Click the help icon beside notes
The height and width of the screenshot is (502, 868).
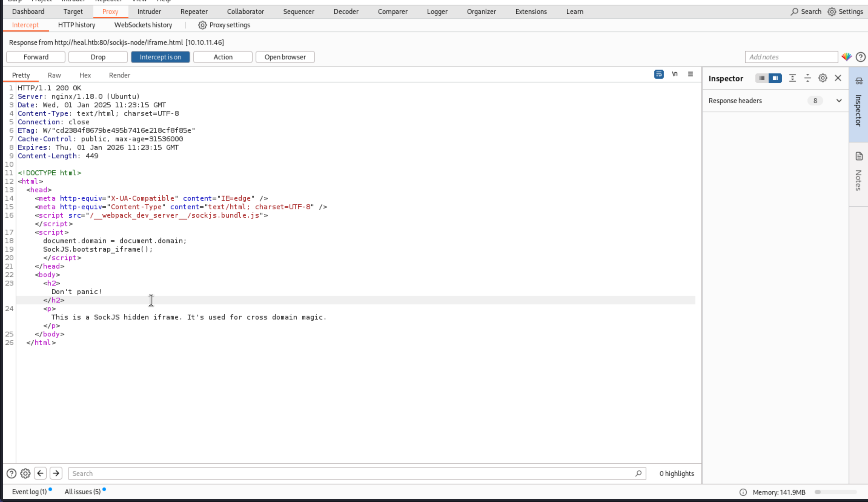860,57
